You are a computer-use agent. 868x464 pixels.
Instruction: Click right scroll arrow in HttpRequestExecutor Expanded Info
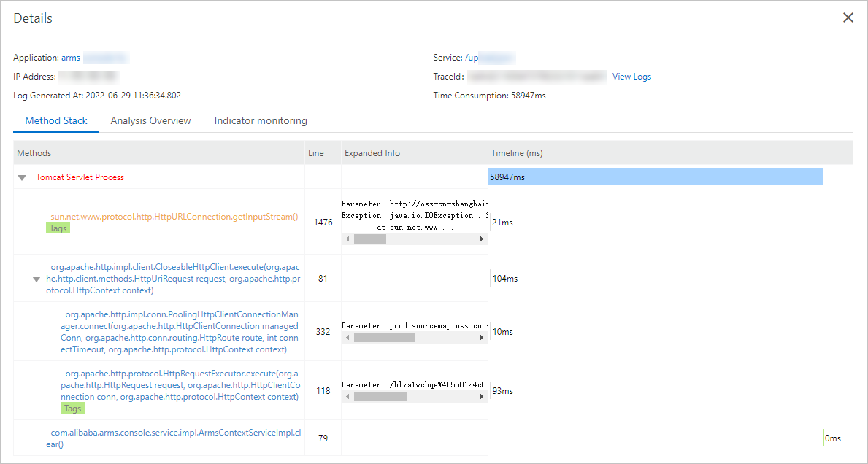pos(480,395)
